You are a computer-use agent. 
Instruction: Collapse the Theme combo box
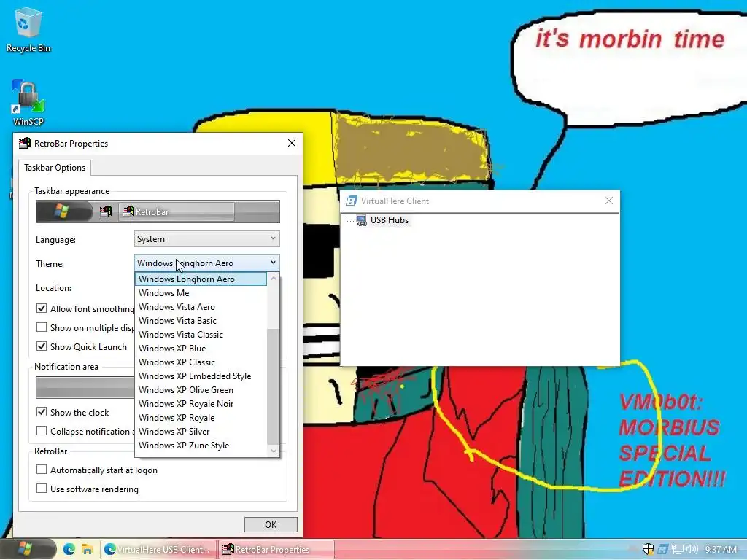(206, 262)
